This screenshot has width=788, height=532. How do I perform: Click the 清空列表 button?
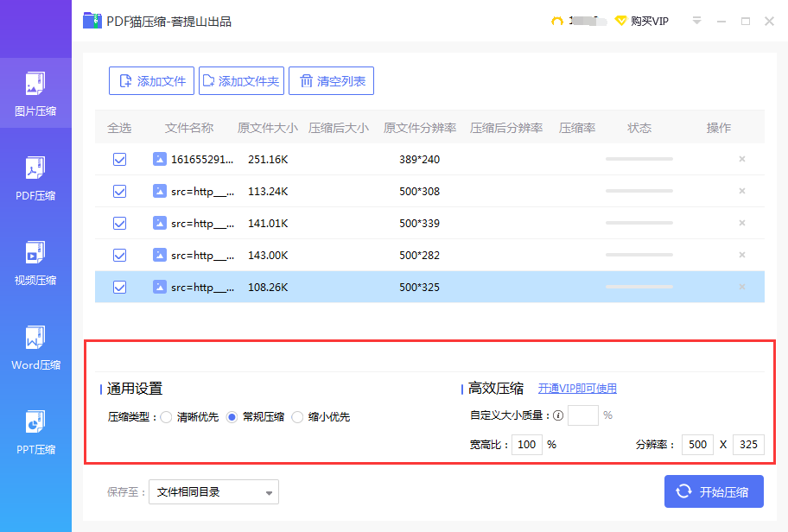coord(331,81)
